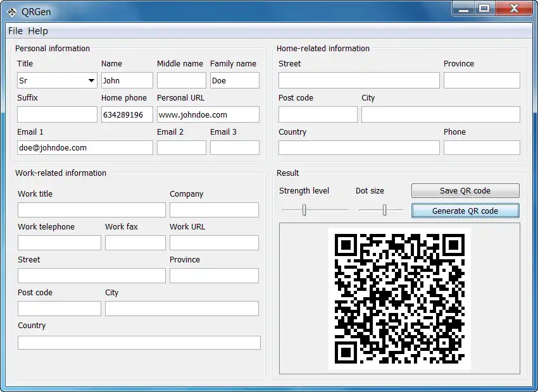Click the Middle name input field
The height and width of the screenshot is (392, 538).
[x=182, y=80]
